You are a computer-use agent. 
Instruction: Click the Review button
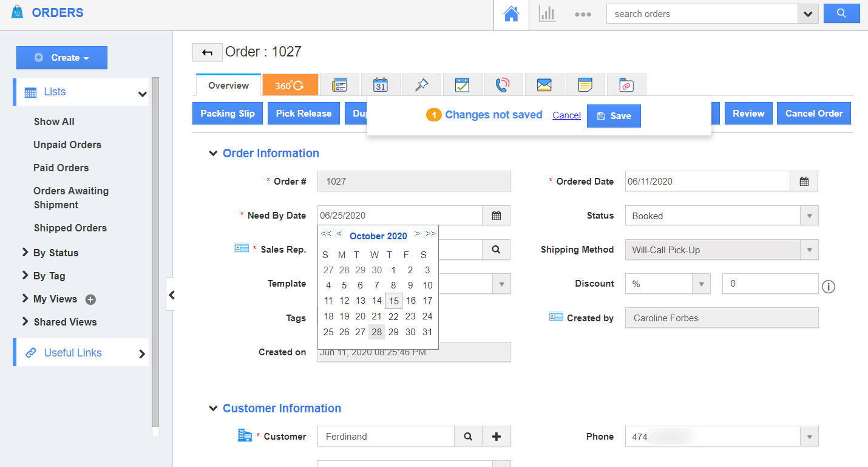(x=748, y=114)
